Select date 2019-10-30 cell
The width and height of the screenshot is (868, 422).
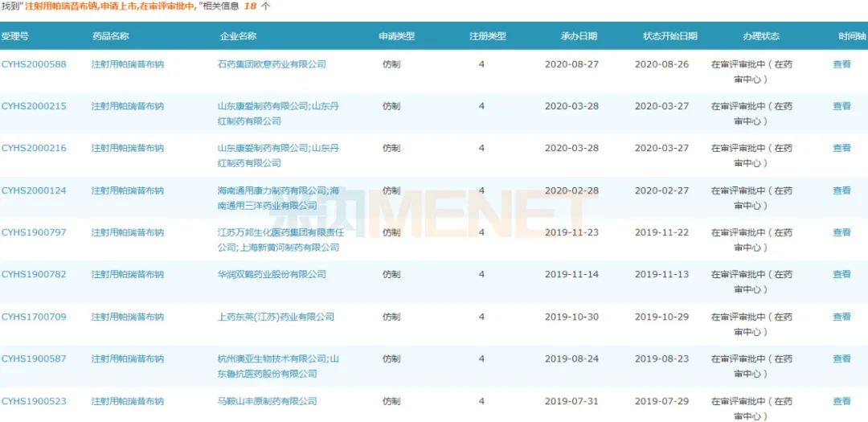click(x=572, y=318)
